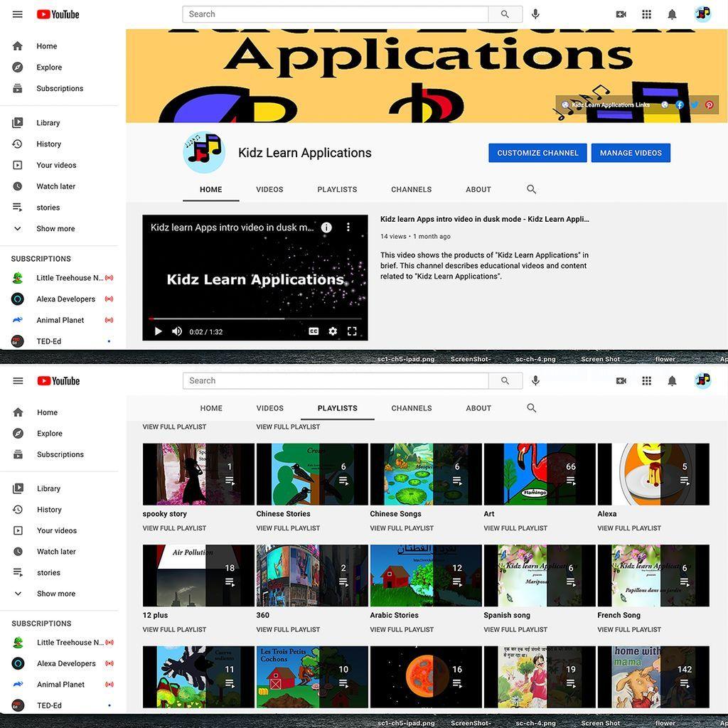Screen dimensions: 728x728
Task: Open notifications bell in bottom window
Action: point(672,381)
